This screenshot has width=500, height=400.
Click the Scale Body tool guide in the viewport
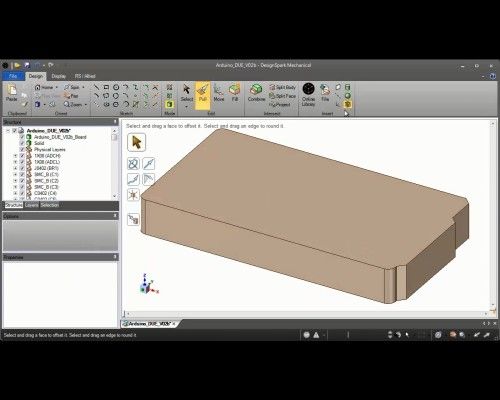[133, 195]
